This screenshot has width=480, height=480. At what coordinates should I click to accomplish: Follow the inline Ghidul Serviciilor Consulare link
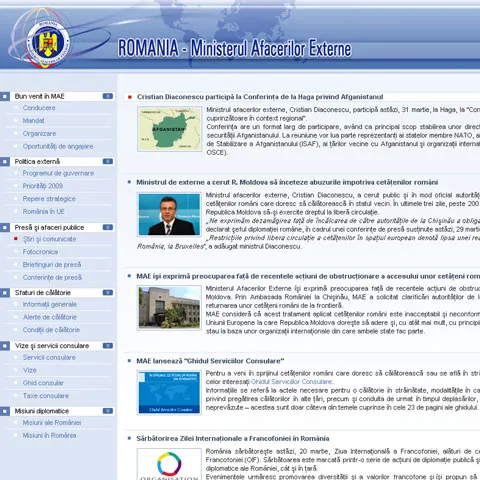pyautogui.click(x=292, y=382)
